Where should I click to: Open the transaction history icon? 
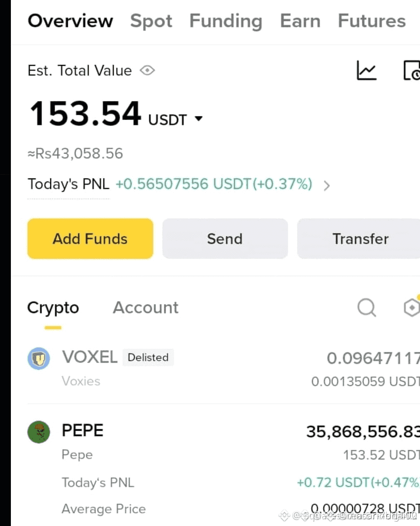click(412, 70)
